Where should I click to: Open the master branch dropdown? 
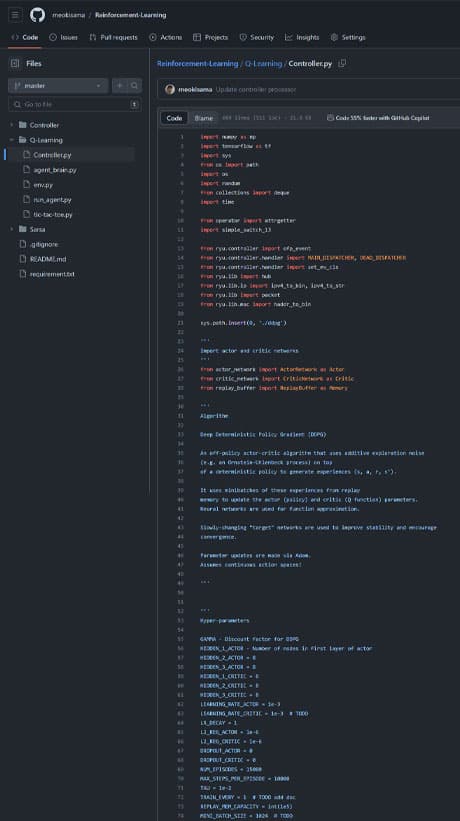tap(58, 85)
